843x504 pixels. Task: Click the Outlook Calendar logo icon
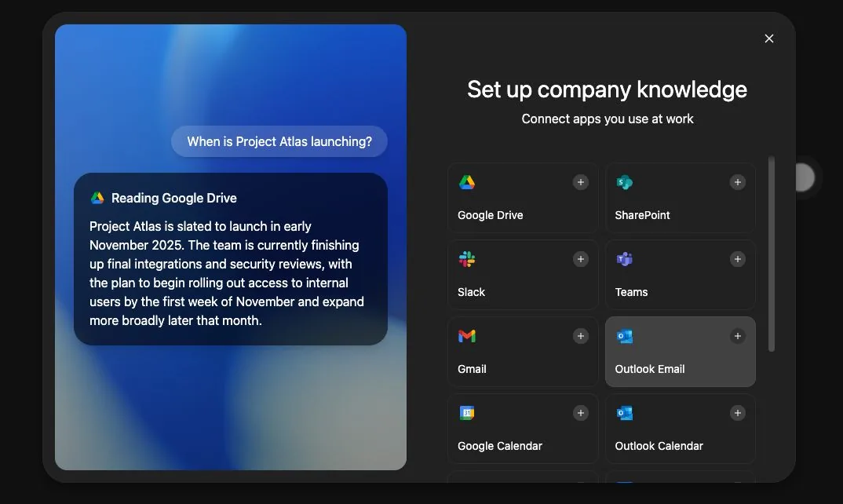click(624, 413)
